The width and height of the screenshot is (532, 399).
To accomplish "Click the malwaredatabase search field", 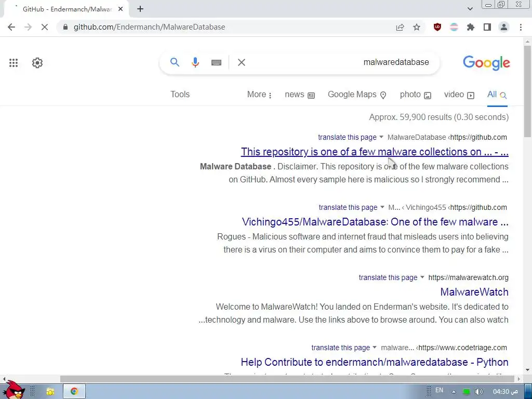I will 339,62.
